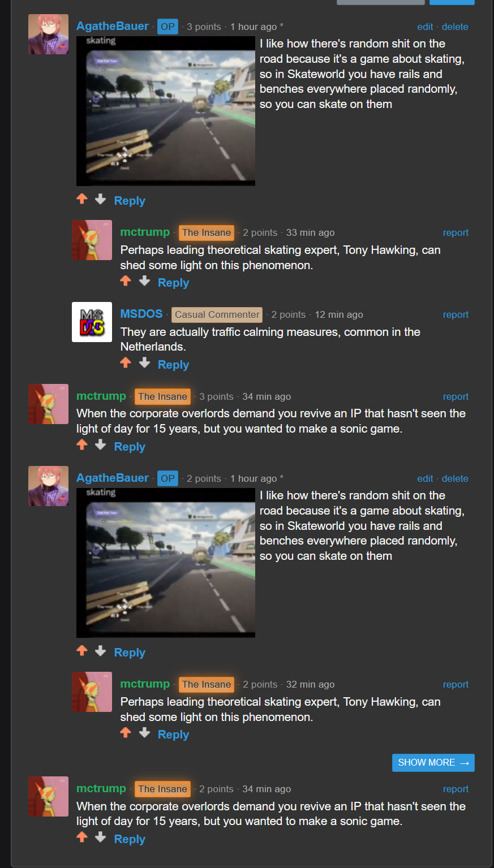Open the MSDOS user profile name
This screenshot has width=494, height=868.
pyautogui.click(x=141, y=314)
